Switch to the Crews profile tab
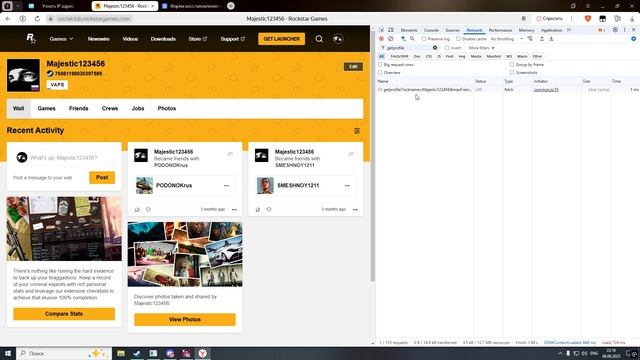 [x=110, y=109]
